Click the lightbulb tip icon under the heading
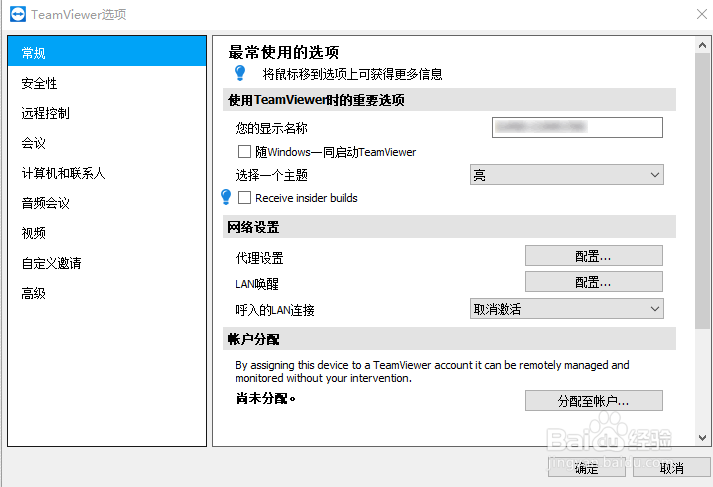713x487 pixels. pos(240,73)
